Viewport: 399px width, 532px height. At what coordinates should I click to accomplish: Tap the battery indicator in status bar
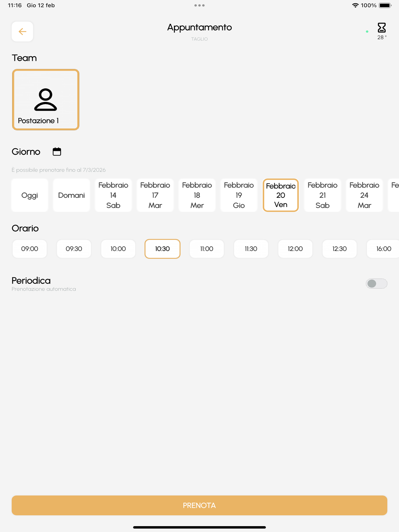[x=385, y=5]
